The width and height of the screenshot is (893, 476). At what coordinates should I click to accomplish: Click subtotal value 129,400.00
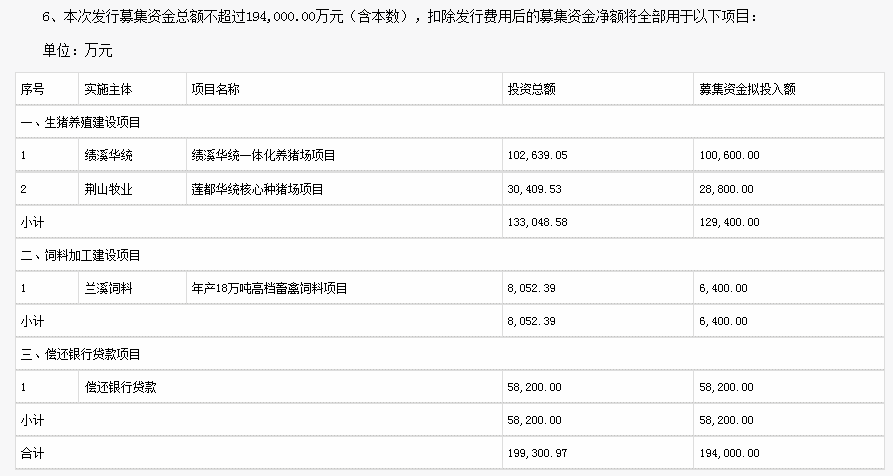click(730, 222)
